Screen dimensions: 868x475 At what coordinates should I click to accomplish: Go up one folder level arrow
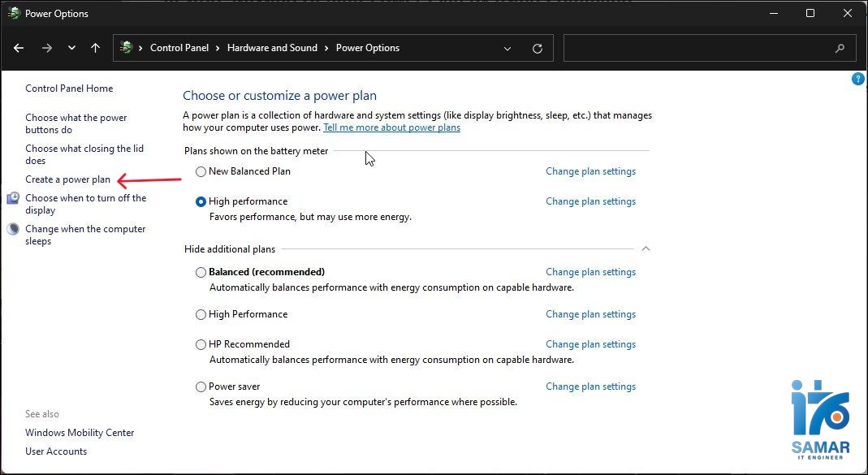pos(95,48)
